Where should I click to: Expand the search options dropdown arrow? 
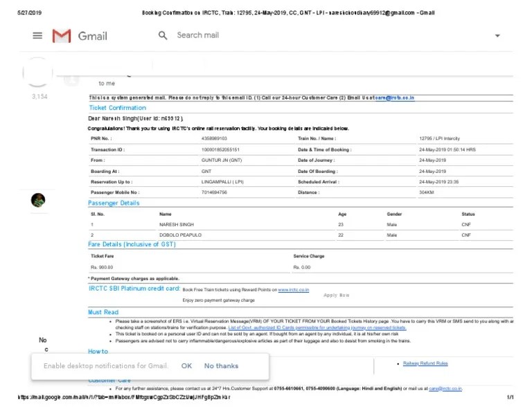coord(497,35)
